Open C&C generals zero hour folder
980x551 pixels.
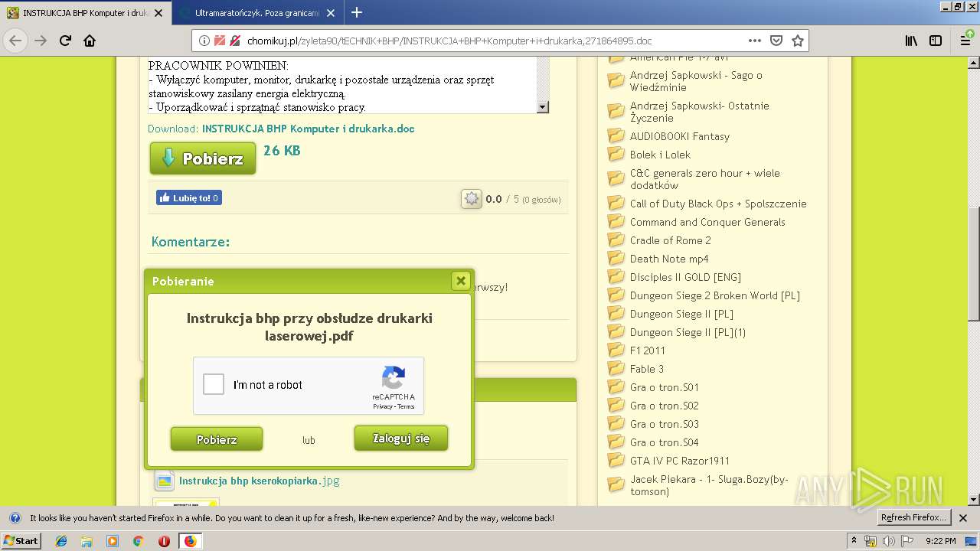tap(704, 179)
